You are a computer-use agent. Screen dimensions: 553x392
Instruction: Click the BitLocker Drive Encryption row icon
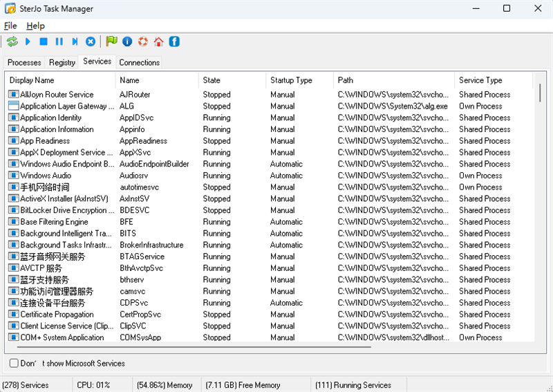click(x=13, y=210)
